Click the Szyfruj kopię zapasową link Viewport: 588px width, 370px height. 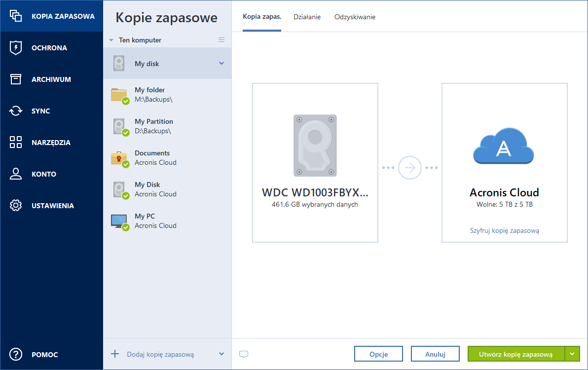[504, 230]
